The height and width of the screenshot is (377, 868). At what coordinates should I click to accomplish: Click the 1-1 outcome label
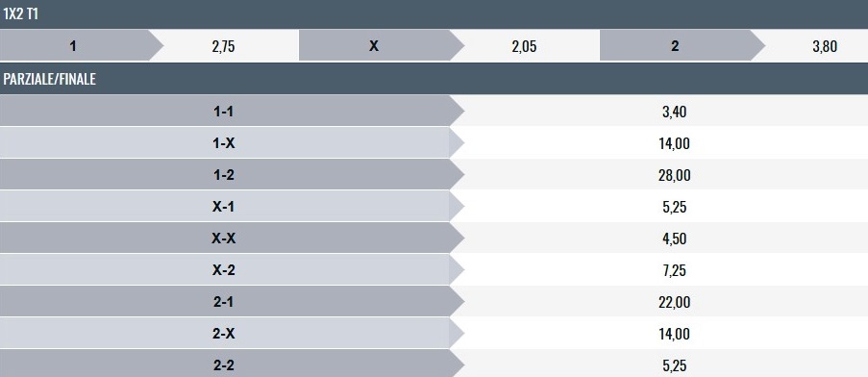pos(224,112)
